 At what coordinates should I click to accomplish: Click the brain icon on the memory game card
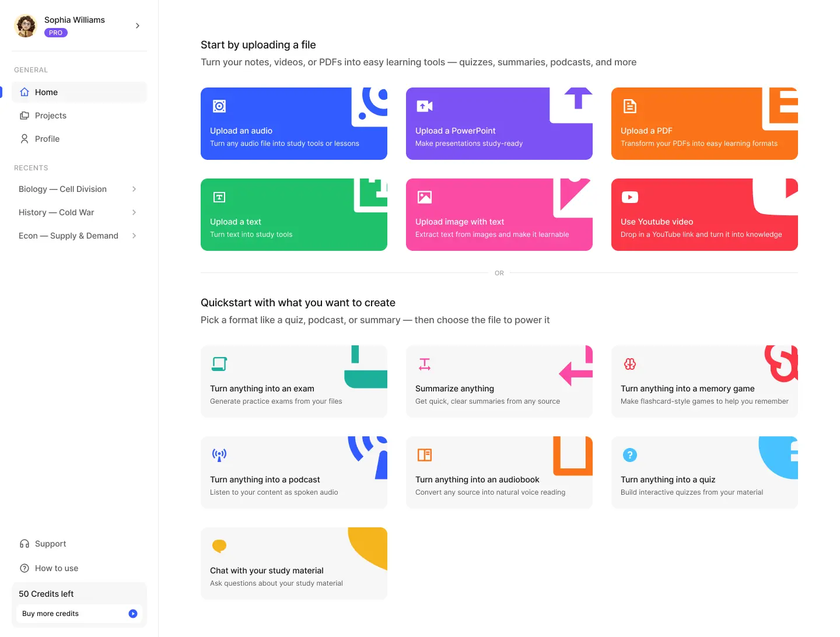click(x=629, y=364)
